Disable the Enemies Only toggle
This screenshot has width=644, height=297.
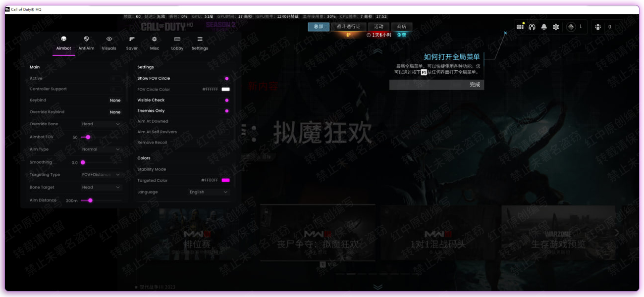(226, 111)
